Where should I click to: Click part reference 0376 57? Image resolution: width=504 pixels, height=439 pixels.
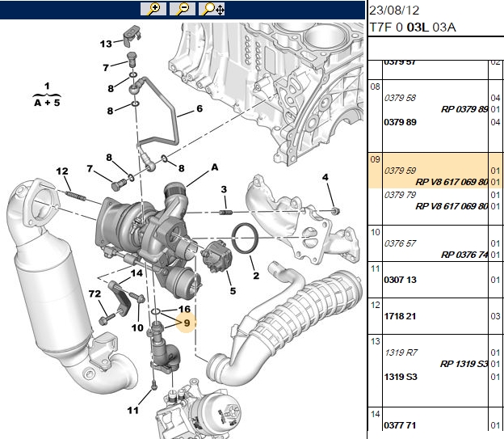(400, 243)
